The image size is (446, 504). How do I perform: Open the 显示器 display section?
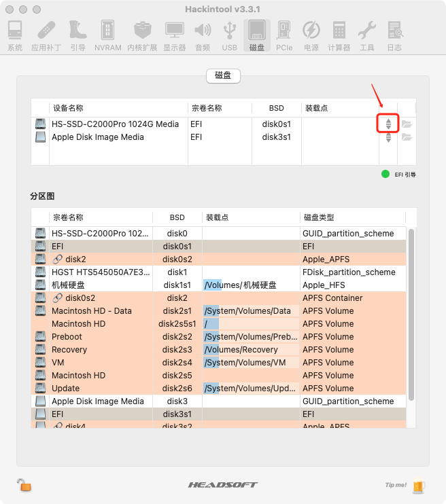[175, 35]
